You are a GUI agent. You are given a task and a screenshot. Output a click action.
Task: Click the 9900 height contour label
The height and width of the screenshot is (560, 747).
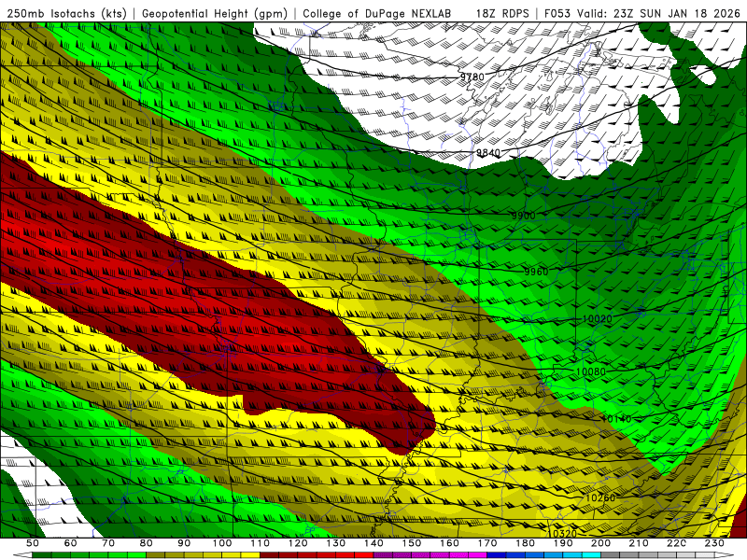tap(524, 216)
